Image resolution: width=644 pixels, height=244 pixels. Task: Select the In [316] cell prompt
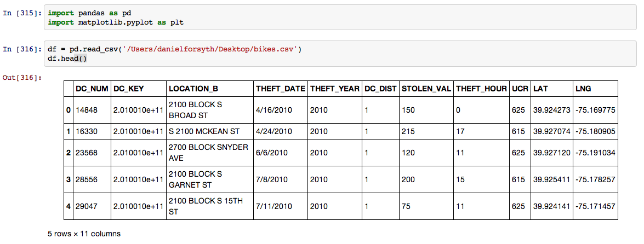click(22, 49)
